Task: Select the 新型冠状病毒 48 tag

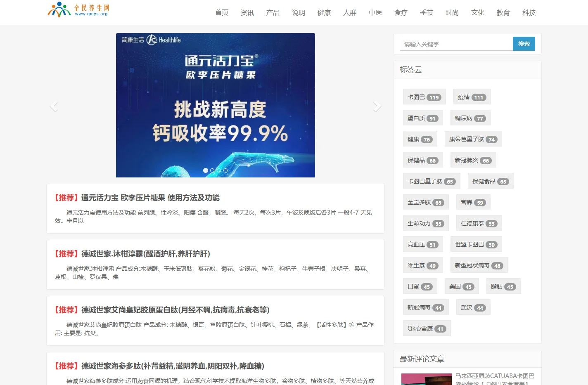Action: (479, 265)
